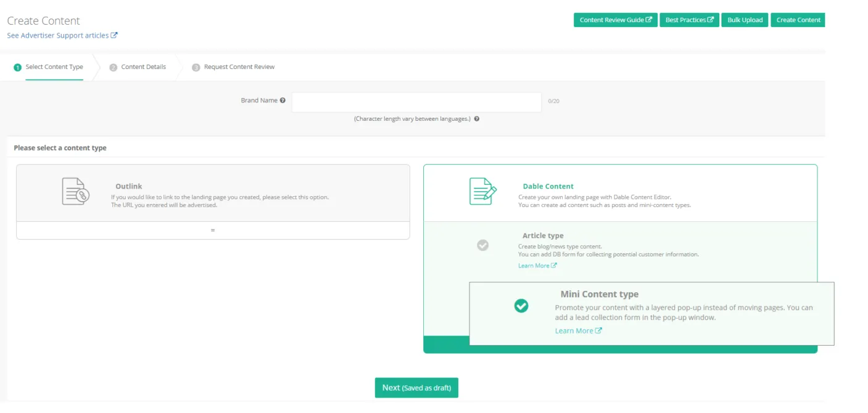Click the character length help icon
The width and height of the screenshot is (868, 413).
(x=477, y=119)
